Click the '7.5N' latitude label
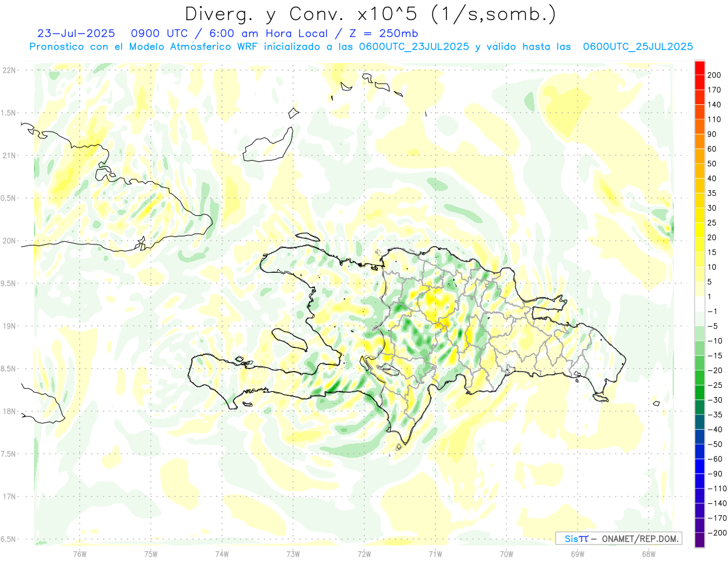 pyautogui.click(x=9, y=453)
